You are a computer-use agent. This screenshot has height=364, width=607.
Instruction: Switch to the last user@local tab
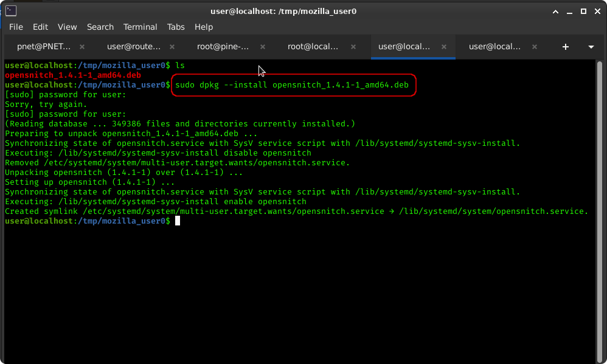(x=494, y=47)
